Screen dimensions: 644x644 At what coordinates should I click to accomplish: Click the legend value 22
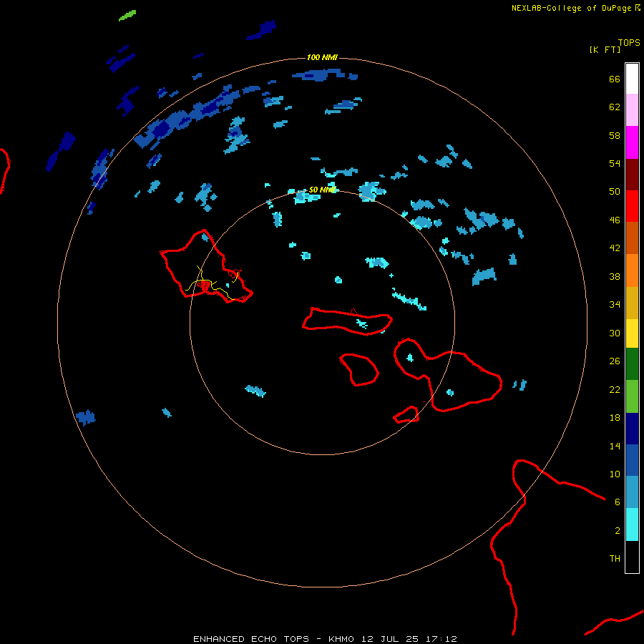point(615,389)
